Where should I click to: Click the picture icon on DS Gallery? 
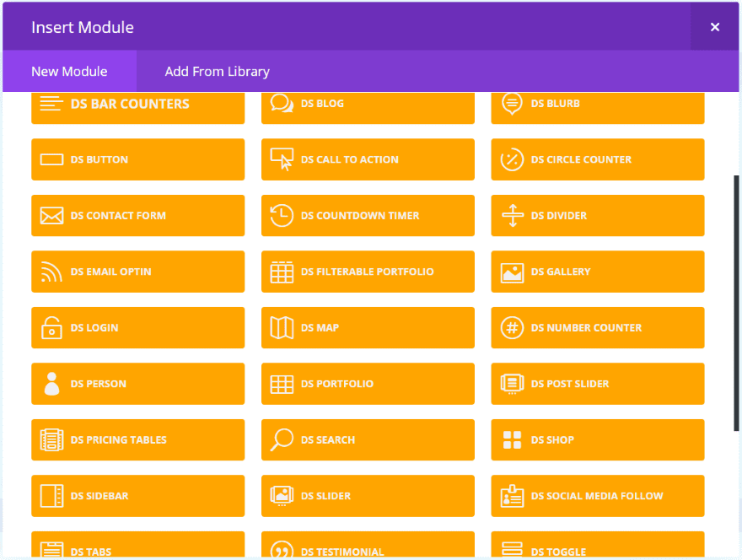coord(512,272)
